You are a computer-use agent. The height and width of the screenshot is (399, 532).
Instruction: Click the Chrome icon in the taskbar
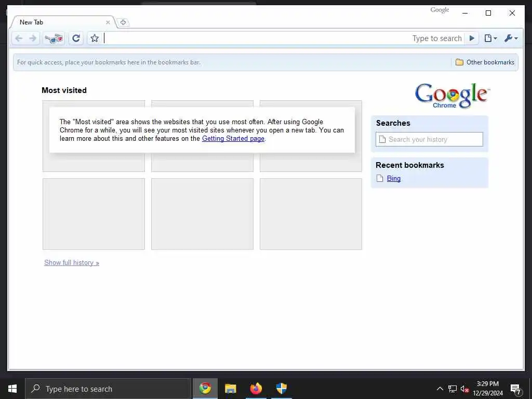pos(205,388)
